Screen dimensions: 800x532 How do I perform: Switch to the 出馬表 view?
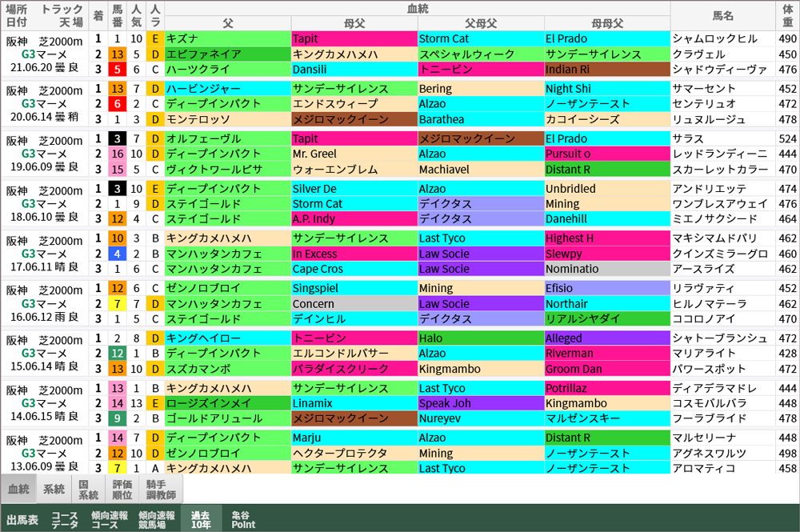pyautogui.click(x=22, y=518)
